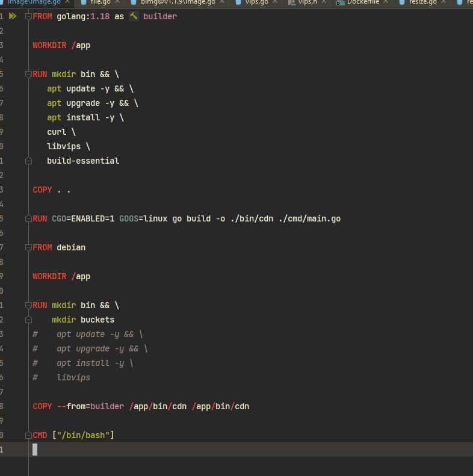
Task: Click the Go file icon on file.go tab
Action: [84, 2]
